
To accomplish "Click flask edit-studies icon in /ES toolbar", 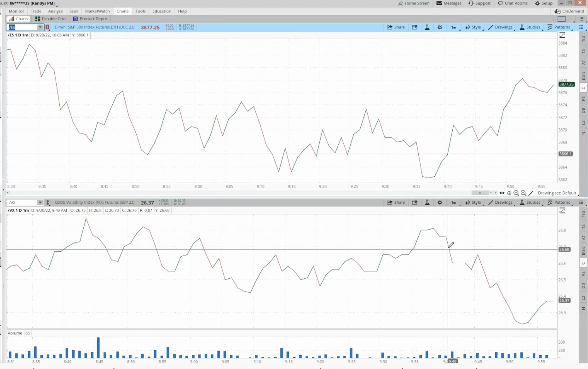I will coord(427,27).
